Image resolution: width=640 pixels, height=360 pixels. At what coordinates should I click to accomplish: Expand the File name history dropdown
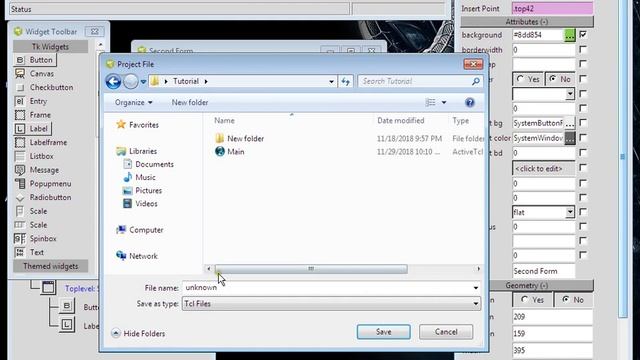(x=476, y=288)
